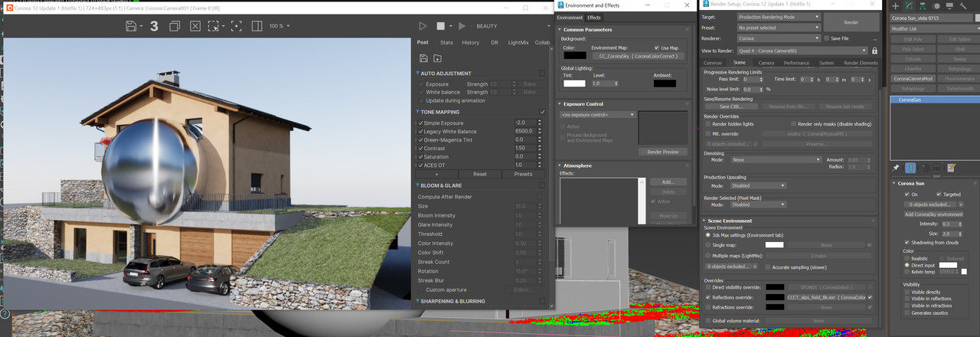Start rendering with the VFB play icon
The image size is (980, 337).
423,26
